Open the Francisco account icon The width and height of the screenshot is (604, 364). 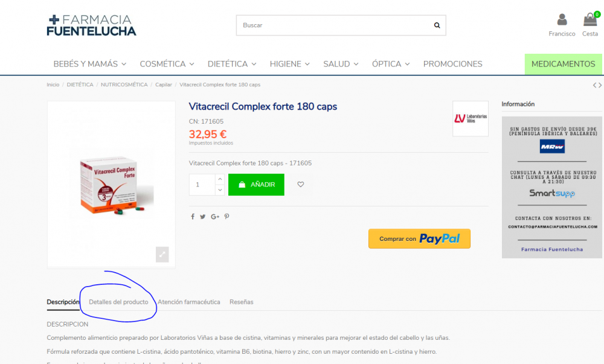click(x=562, y=20)
